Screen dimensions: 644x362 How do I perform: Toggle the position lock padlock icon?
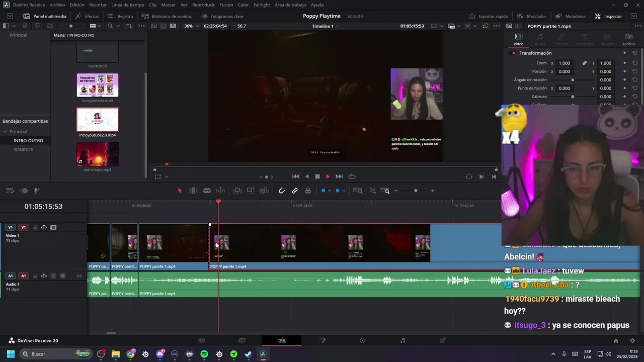tap(308, 191)
